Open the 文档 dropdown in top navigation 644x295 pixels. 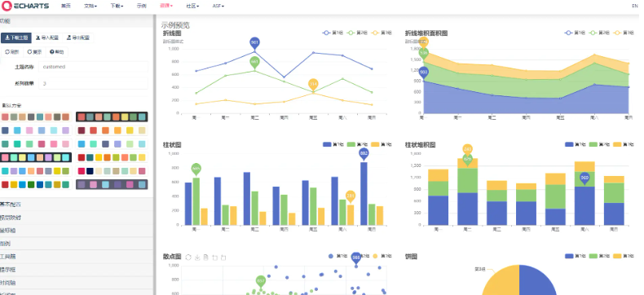[90, 7]
